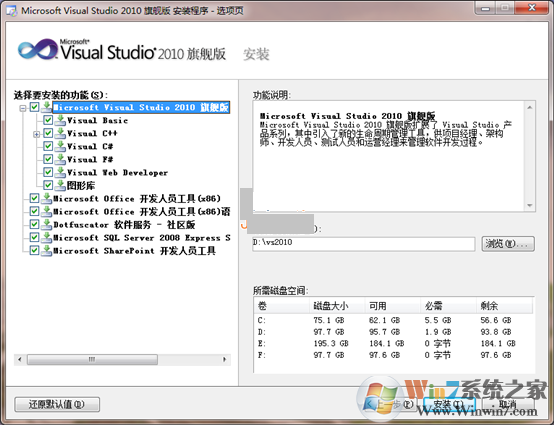554x425 pixels.
Task: Click install icon beside Dotfuscator 软件服务
Action: (x=46, y=224)
